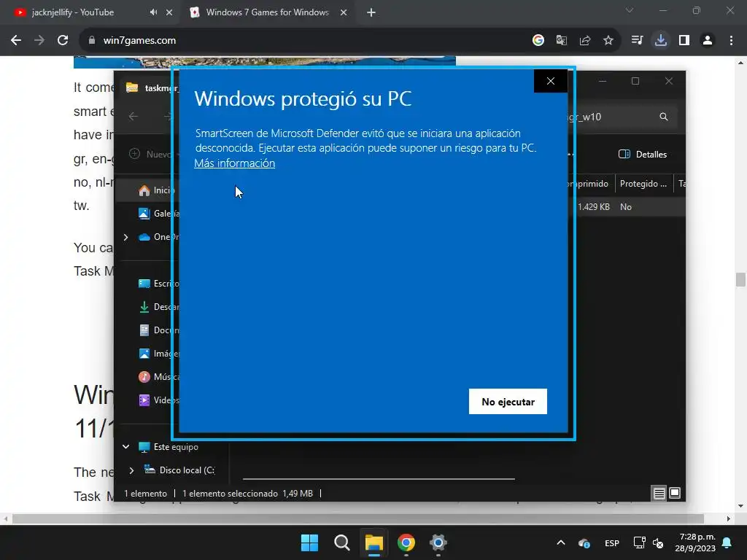The height and width of the screenshot is (560, 747).
Task: Click the Explorer file list horizontal scrollbar
Action: [379, 478]
